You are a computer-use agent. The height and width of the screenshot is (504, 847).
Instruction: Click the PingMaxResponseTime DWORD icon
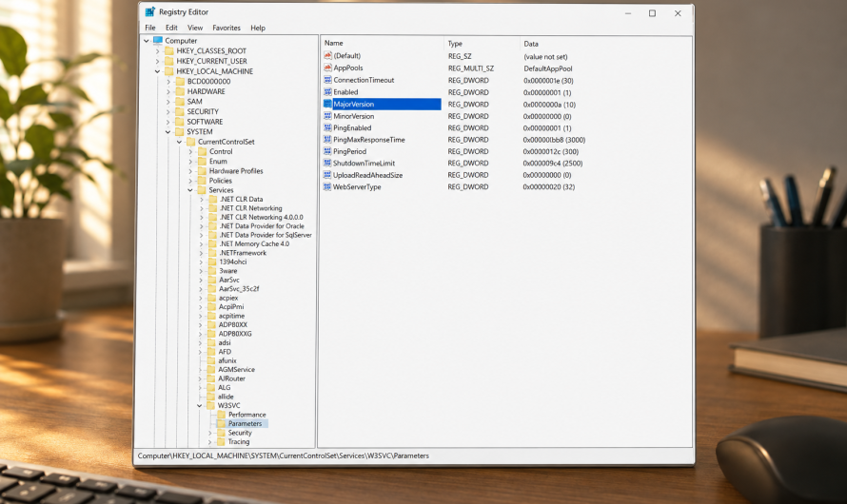pyautogui.click(x=327, y=139)
